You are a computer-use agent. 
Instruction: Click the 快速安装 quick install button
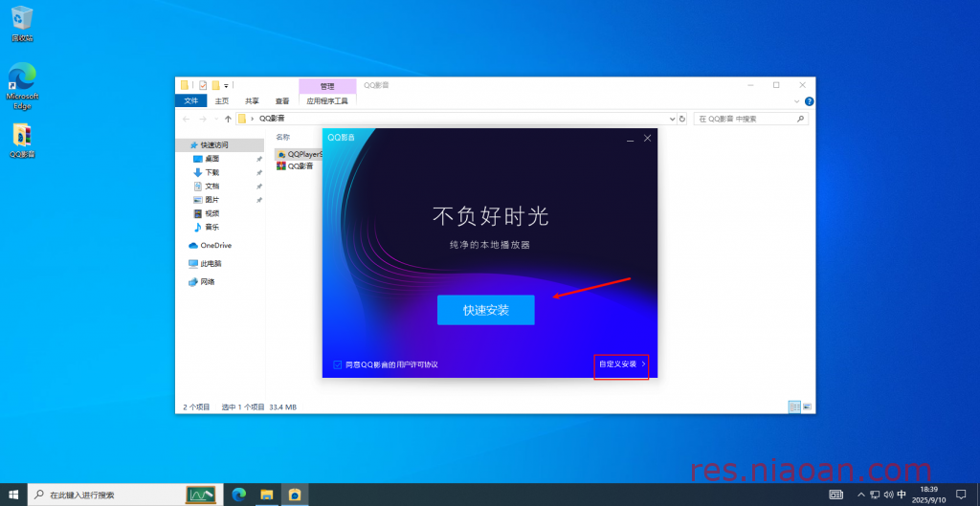point(485,310)
